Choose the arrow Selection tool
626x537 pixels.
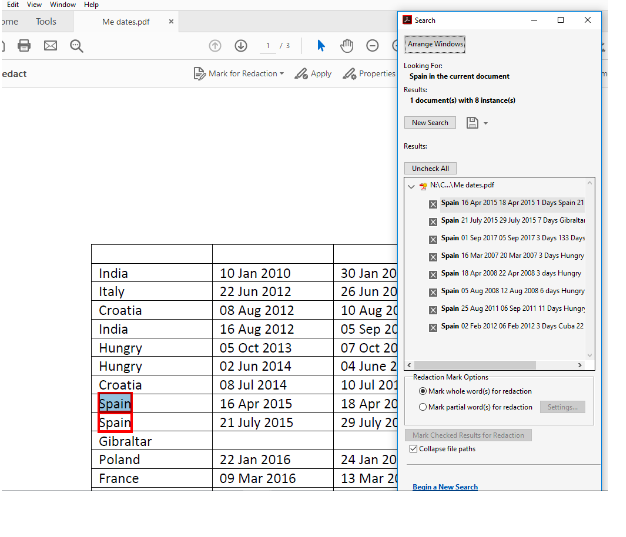tap(321, 46)
